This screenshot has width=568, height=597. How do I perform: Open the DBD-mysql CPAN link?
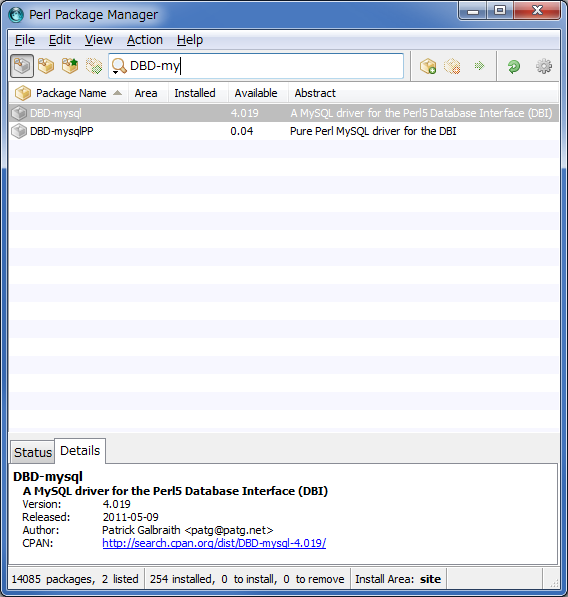click(x=214, y=543)
